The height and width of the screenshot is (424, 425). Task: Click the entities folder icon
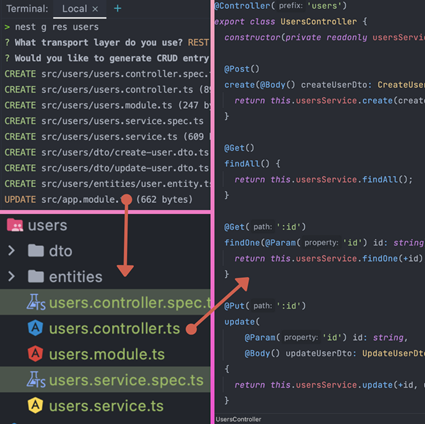pos(36,276)
